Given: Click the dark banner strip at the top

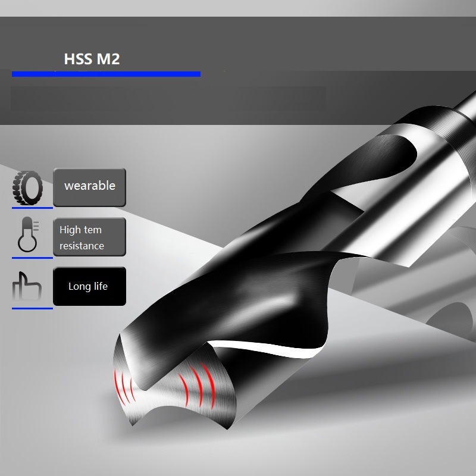Looking at the screenshot, I should pos(238,13).
